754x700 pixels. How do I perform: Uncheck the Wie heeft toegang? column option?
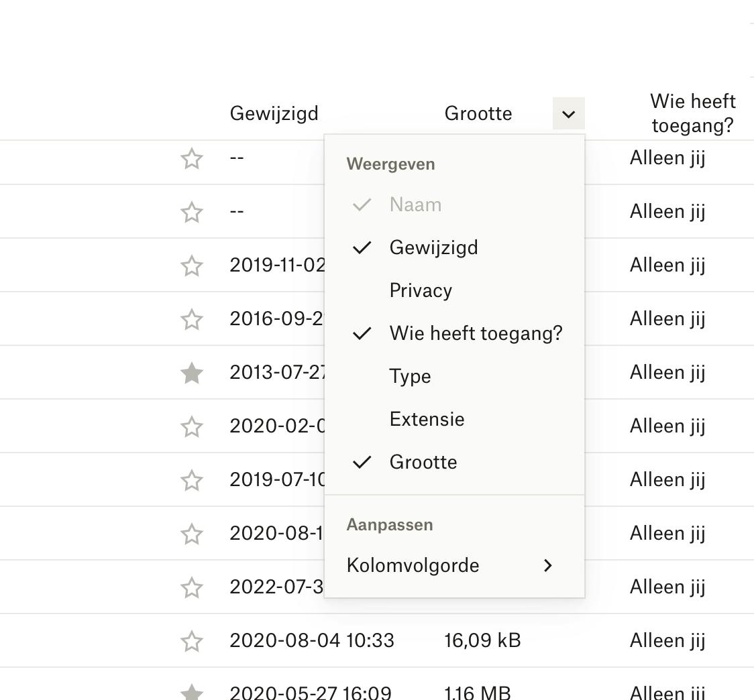pos(476,333)
